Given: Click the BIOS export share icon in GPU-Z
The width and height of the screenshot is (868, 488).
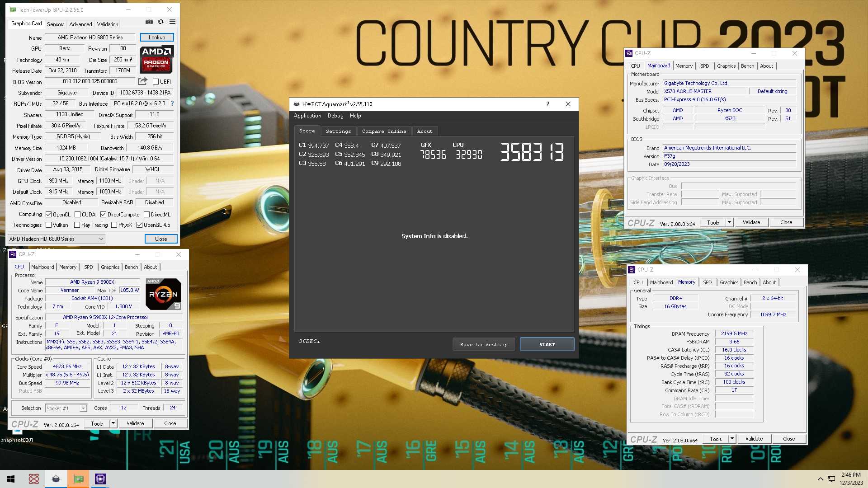Looking at the screenshot, I should [142, 81].
